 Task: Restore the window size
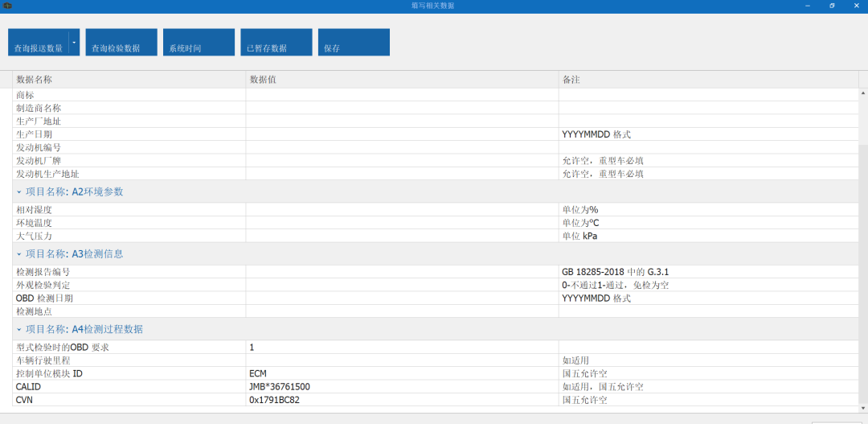832,5
